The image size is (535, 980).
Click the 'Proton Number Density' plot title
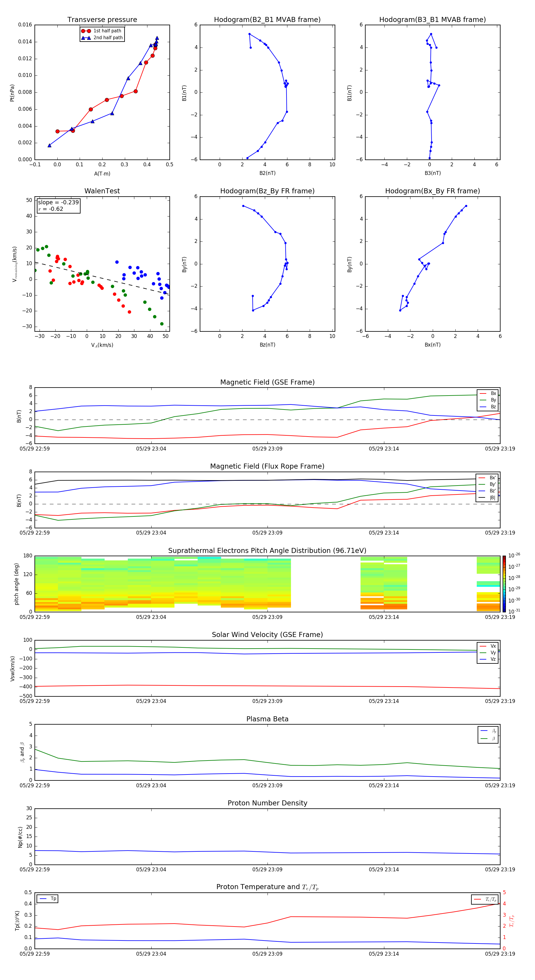tap(267, 803)
